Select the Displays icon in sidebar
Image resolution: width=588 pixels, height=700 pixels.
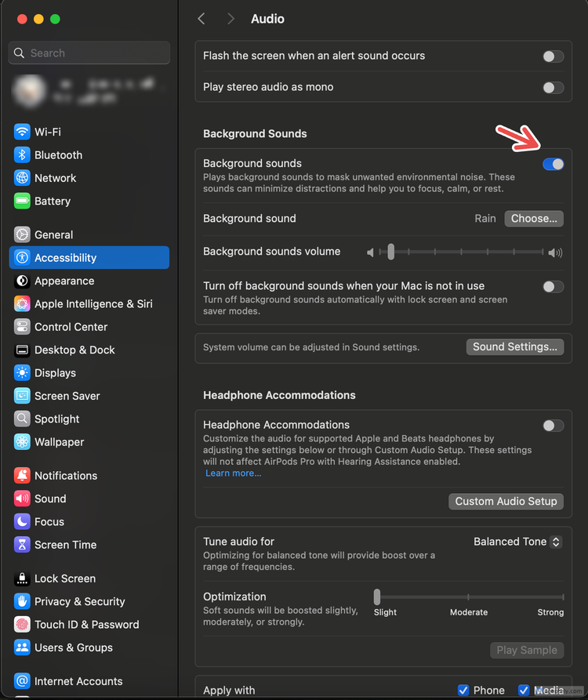[x=22, y=373]
